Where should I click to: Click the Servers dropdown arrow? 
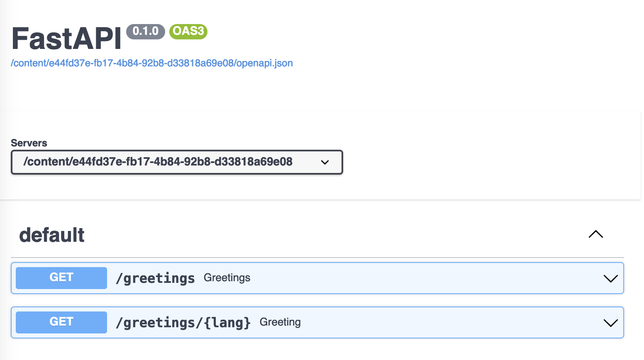coord(324,163)
